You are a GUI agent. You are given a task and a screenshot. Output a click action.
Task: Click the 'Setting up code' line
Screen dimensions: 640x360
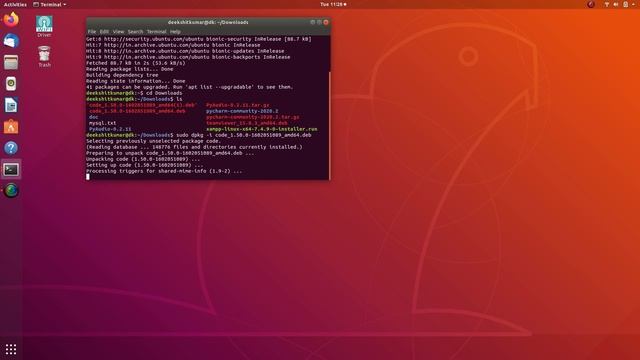[x=144, y=165]
